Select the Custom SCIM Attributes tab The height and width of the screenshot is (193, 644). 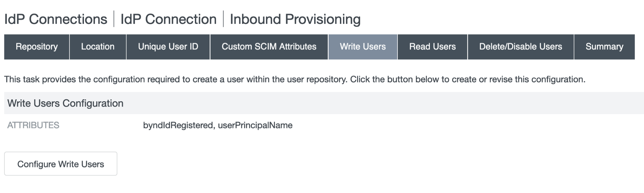coord(269,47)
